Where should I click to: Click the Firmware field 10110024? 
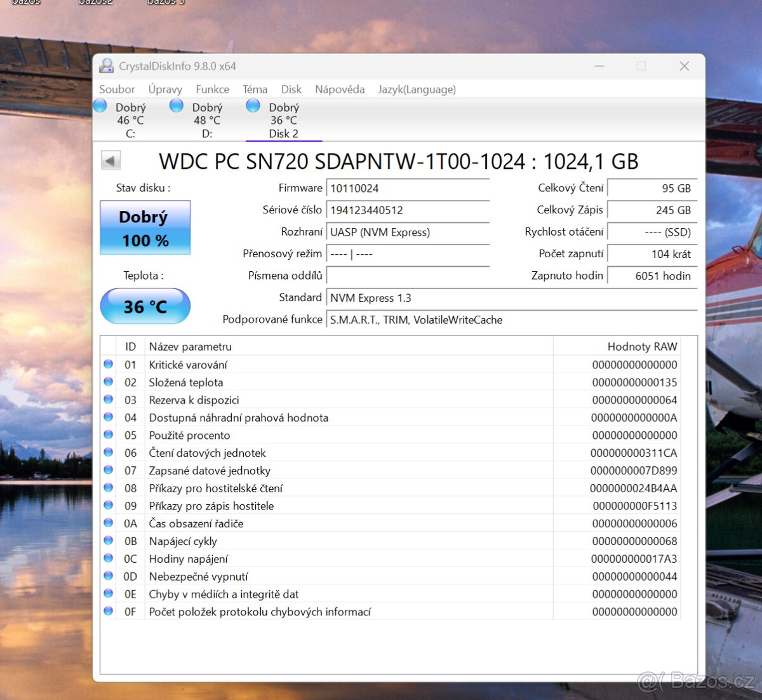click(x=408, y=188)
